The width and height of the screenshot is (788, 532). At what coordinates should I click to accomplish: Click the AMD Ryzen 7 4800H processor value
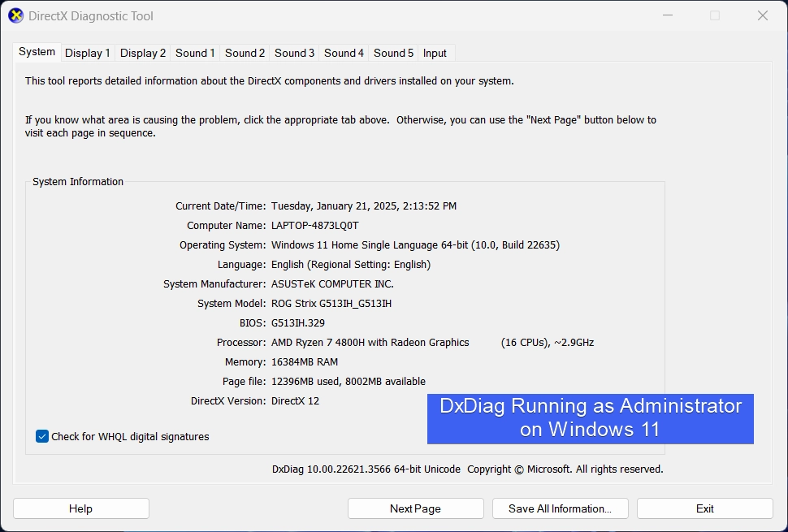[370, 343]
